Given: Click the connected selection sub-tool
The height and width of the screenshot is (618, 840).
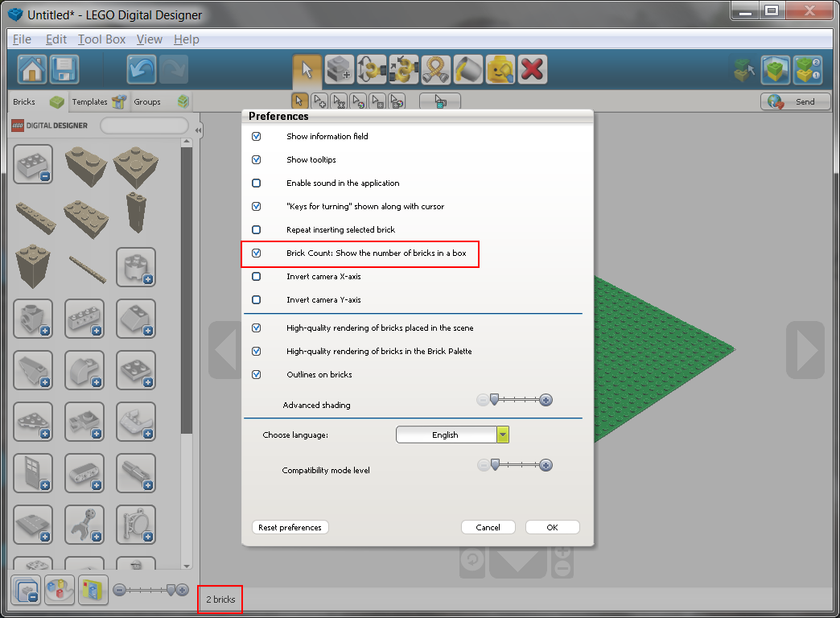Looking at the screenshot, I should click(x=339, y=101).
